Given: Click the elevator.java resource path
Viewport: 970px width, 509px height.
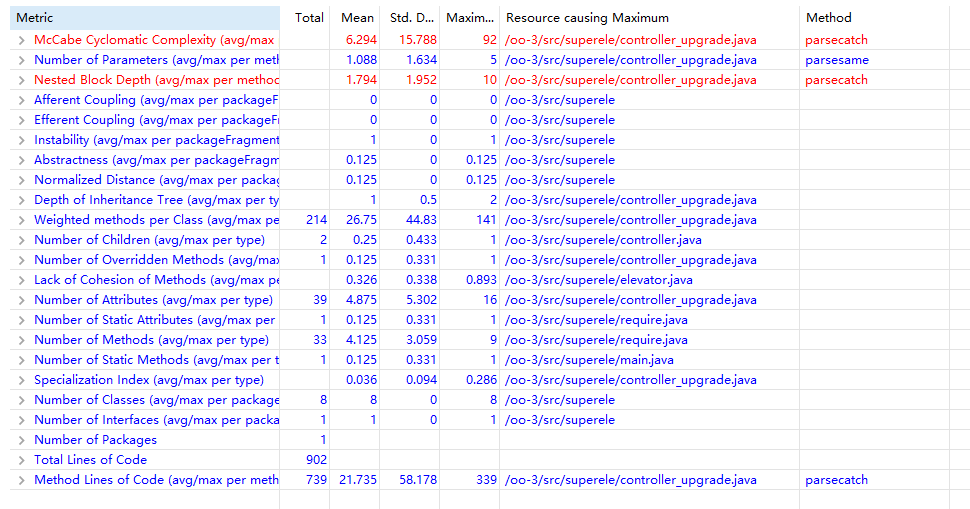Looking at the screenshot, I should tap(598, 280).
